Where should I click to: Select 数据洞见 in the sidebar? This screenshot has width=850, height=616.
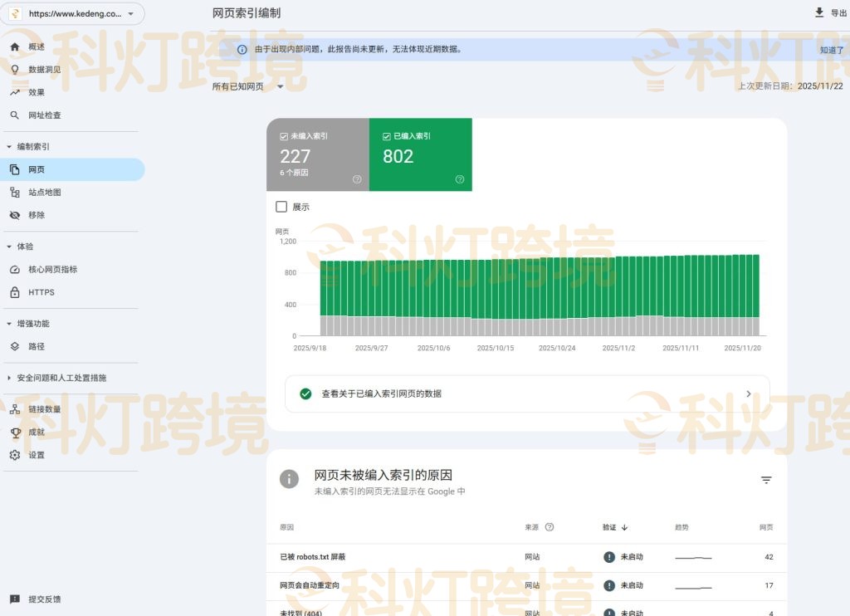pyautogui.click(x=45, y=70)
